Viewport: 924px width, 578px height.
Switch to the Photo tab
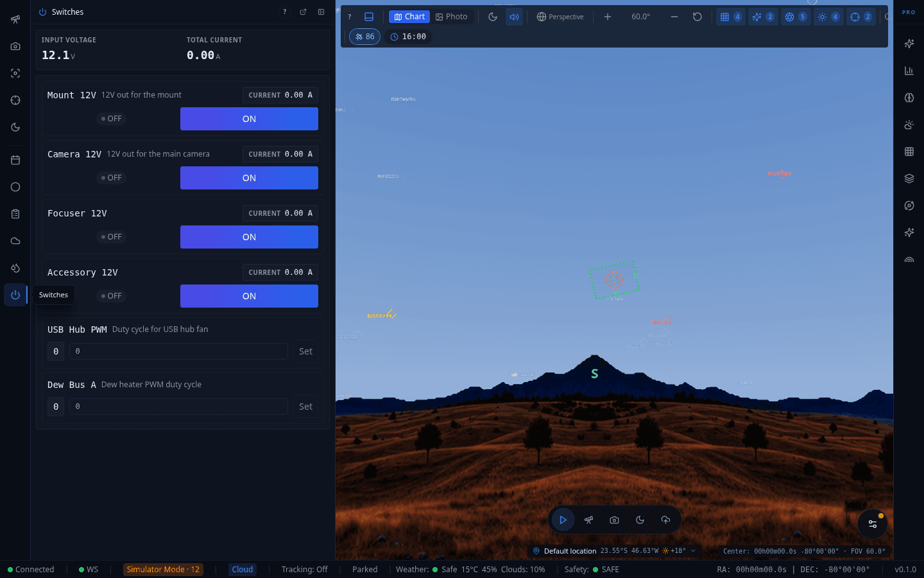[452, 17]
